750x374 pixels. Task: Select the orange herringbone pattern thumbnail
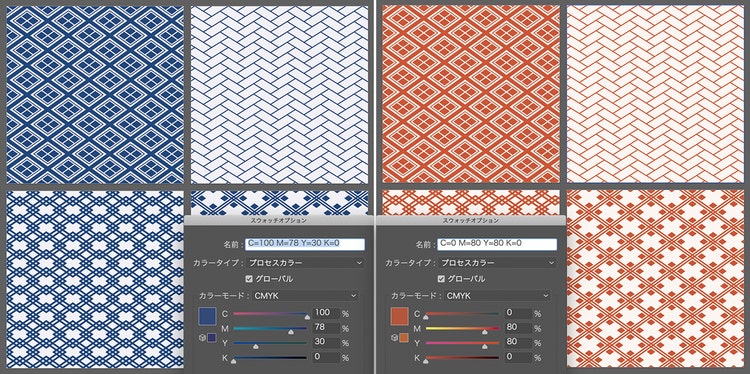click(x=655, y=94)
